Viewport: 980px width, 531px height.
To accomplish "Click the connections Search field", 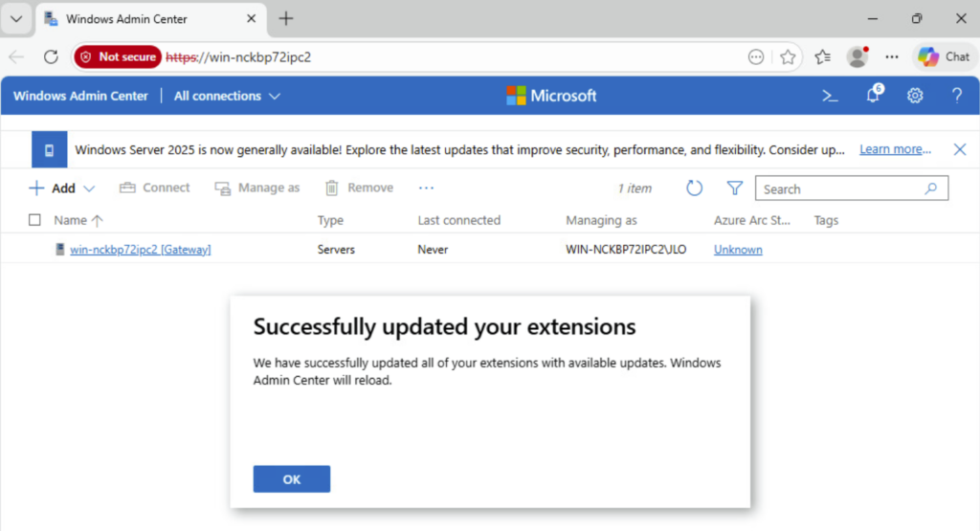I will 840,189.
